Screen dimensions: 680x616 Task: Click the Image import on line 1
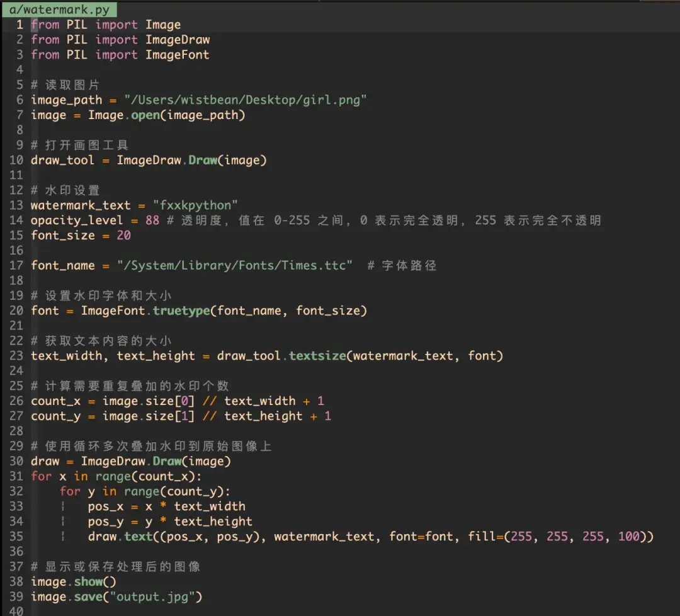pyautogui.click(x=163, y=24)
